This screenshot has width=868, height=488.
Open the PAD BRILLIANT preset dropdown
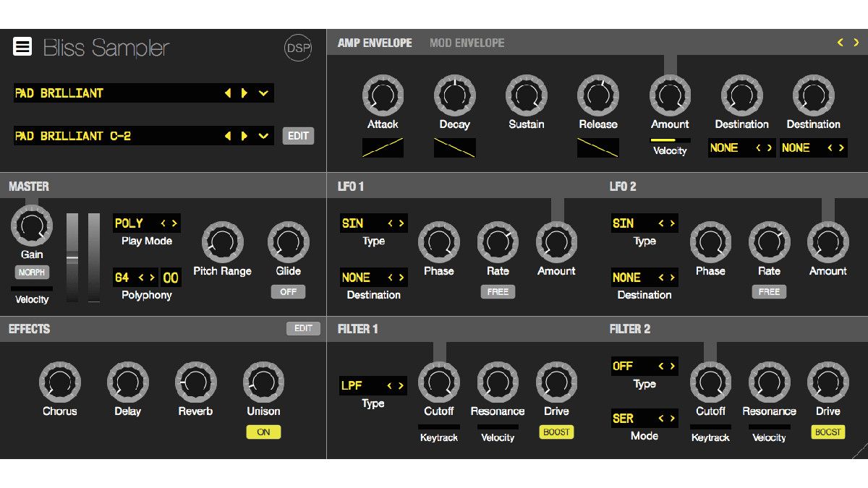[263, 93]
